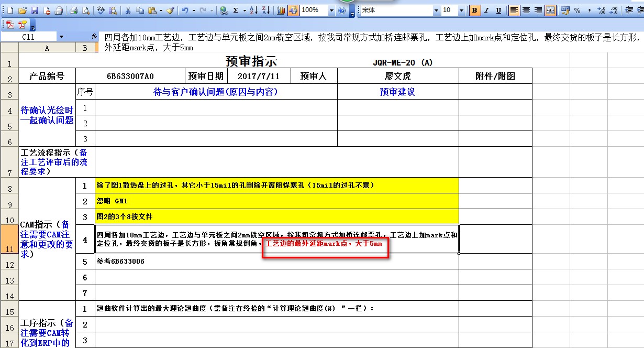This screenshot has height=348, width=644.
Task: Click the 附件/附图 header cell
Action: 495,76
